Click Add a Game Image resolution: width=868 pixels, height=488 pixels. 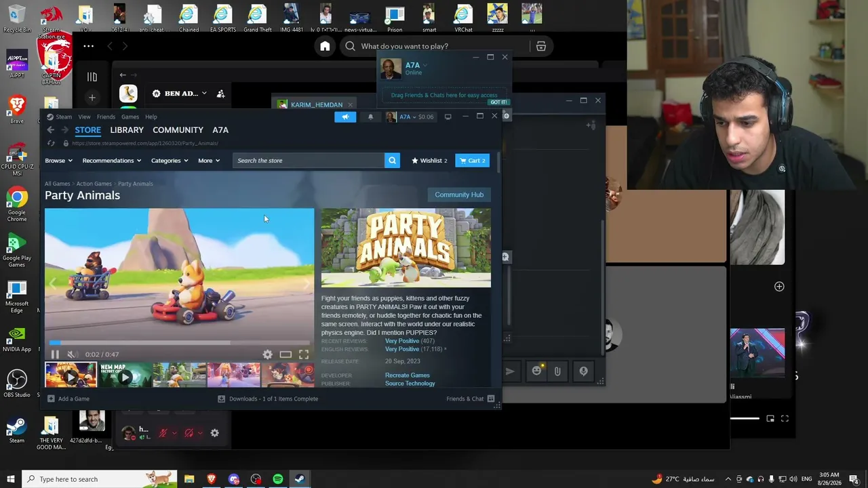tap(68, 399)
